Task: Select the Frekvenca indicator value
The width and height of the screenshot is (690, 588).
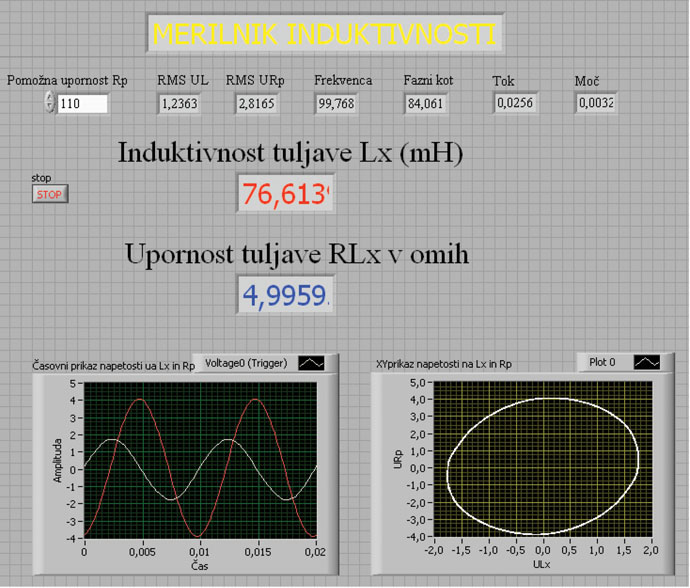Action: (338, 103)
